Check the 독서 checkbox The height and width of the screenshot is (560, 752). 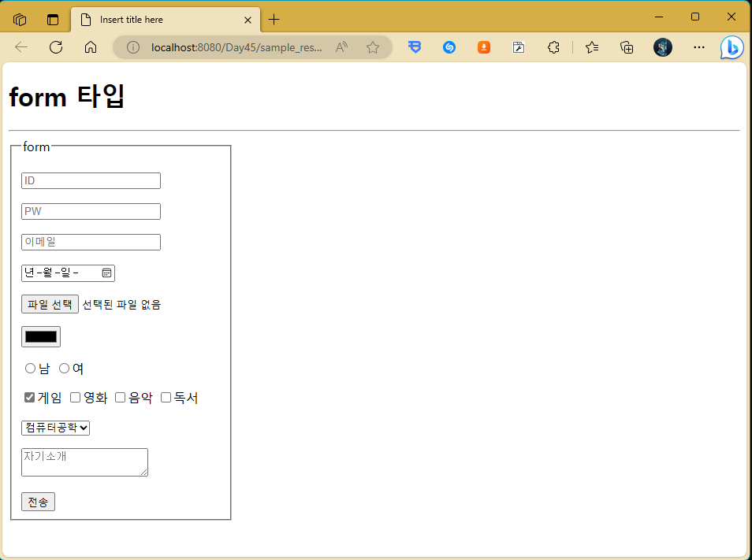pos(166,397)
